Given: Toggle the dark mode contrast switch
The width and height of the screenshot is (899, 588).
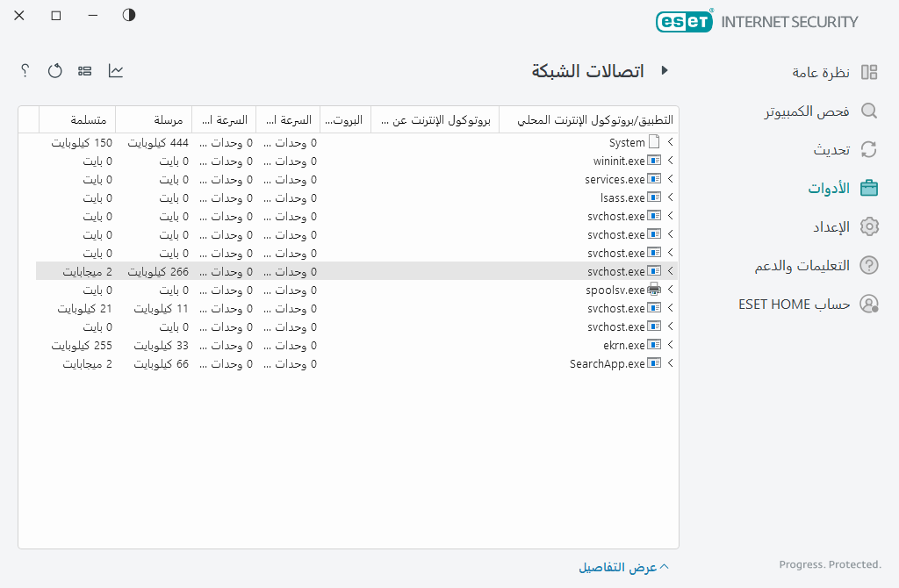Looking at the screenshot, I should coord(128,15).
